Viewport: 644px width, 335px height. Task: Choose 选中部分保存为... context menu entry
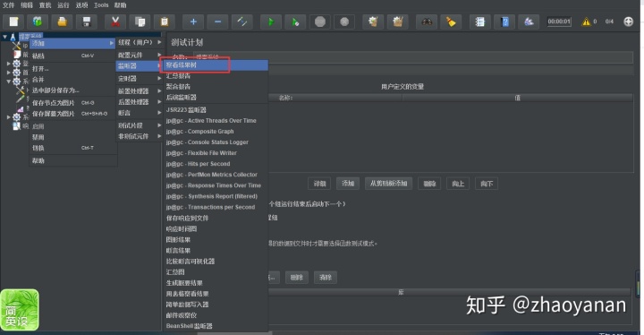tap(72, 90)
